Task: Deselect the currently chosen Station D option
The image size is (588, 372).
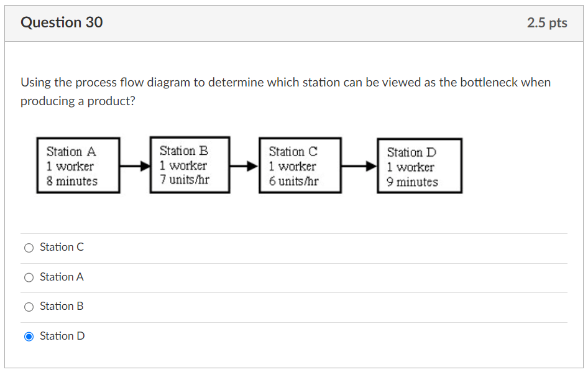Action: 29,336
